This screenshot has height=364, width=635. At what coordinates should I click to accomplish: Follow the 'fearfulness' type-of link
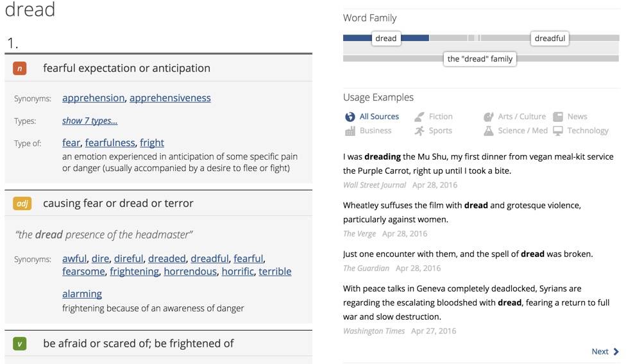(x=110, y=143)
